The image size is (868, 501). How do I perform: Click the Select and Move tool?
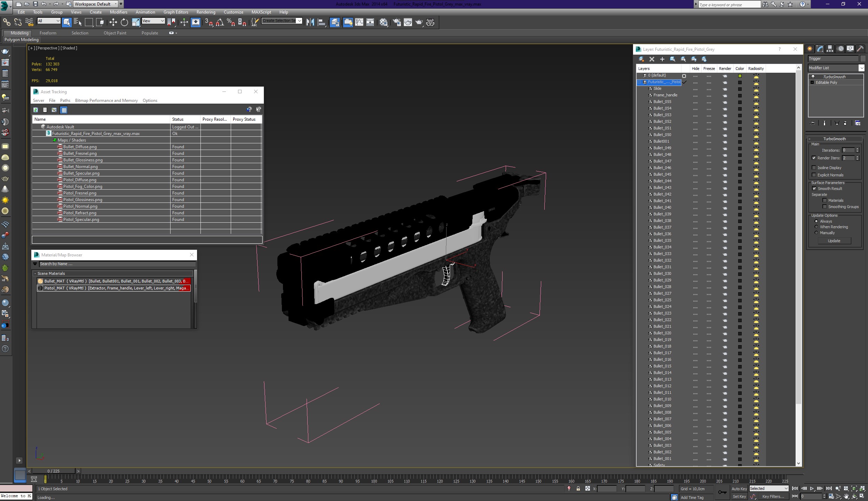pos(112,23)
